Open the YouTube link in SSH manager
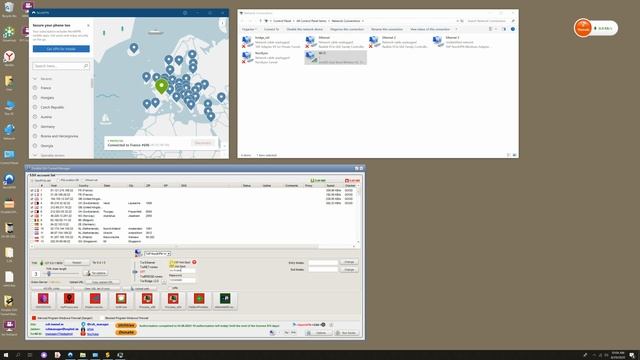 coord(93,334)
